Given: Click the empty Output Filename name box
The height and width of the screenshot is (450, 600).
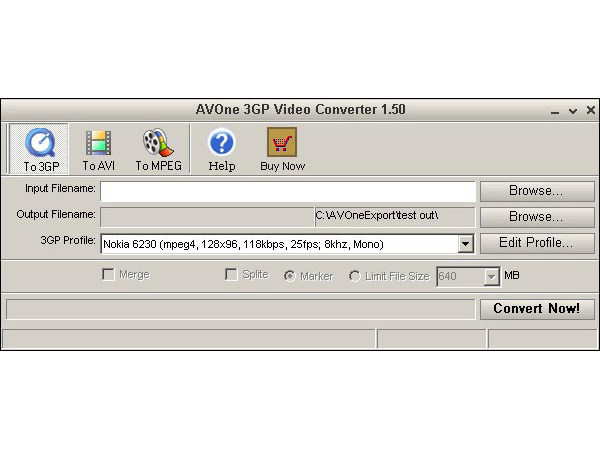Looking at the screenshot, I should click(207, 217).
